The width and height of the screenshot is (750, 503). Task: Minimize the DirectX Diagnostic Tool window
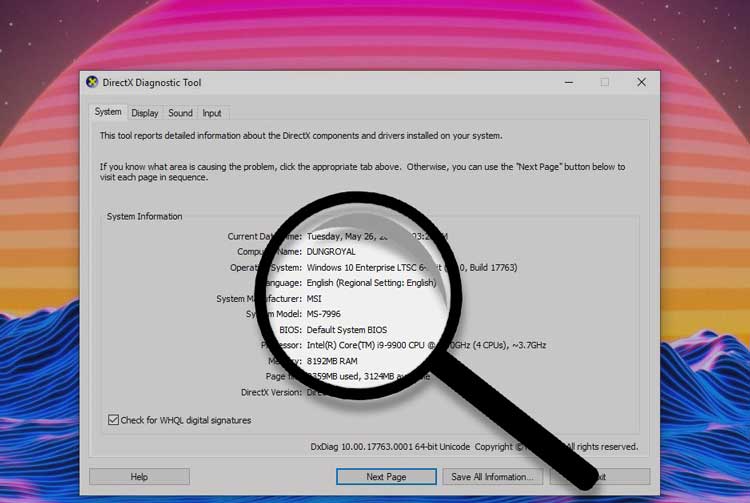pos(569,82)
